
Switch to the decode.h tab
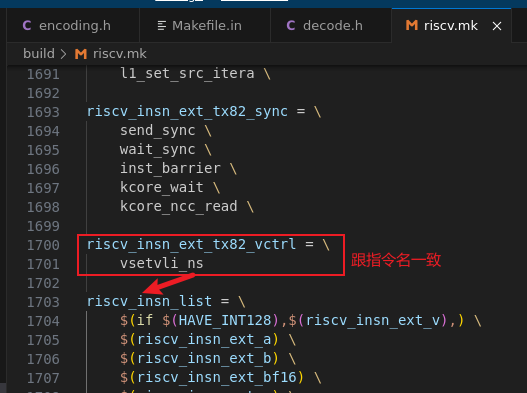coord(331,26)
